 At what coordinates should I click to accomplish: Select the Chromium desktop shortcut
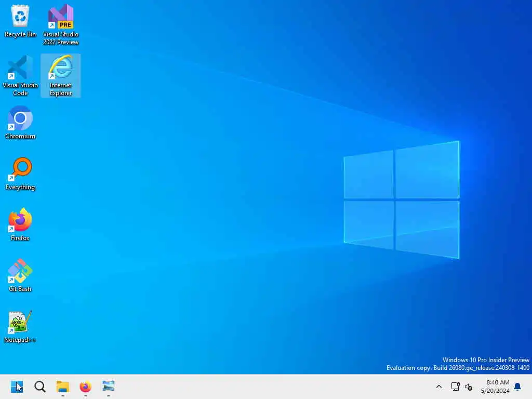coord(20,123)
